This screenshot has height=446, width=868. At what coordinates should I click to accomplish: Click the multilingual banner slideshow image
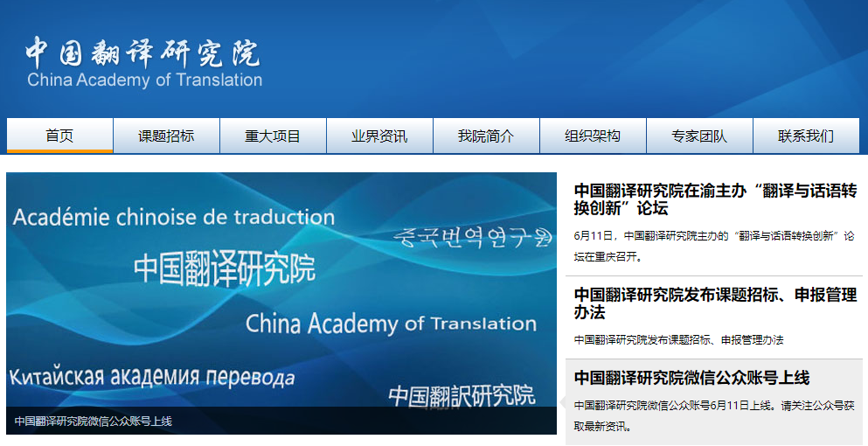(281, 303)
